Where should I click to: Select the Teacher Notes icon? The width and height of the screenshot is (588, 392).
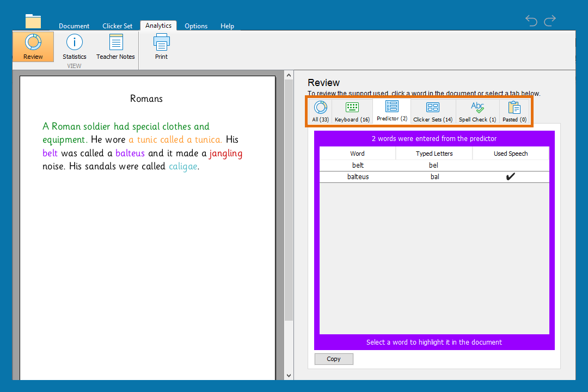(115, 46)
